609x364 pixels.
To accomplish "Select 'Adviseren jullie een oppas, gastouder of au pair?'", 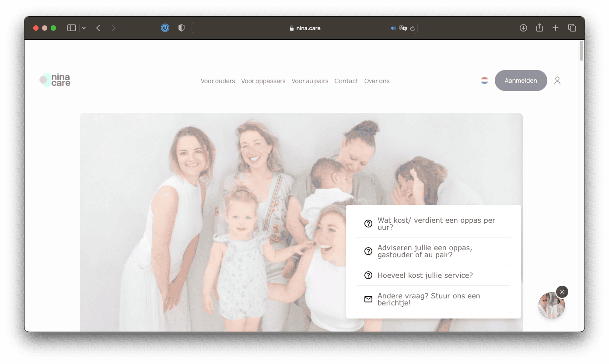I will tap(434, 251).
